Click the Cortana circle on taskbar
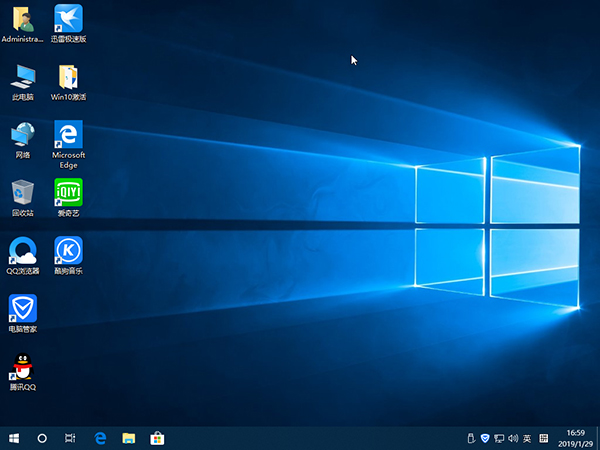Screen dimensions: 600x450 click(42, 438)
